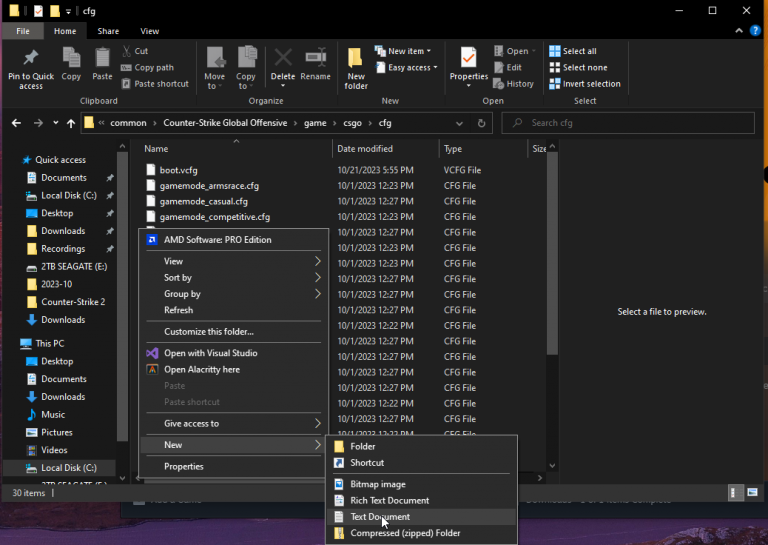The height and width of the screenshot is (545, 768).
Task: Expand the Easy access dropdown
Action: 408,68
